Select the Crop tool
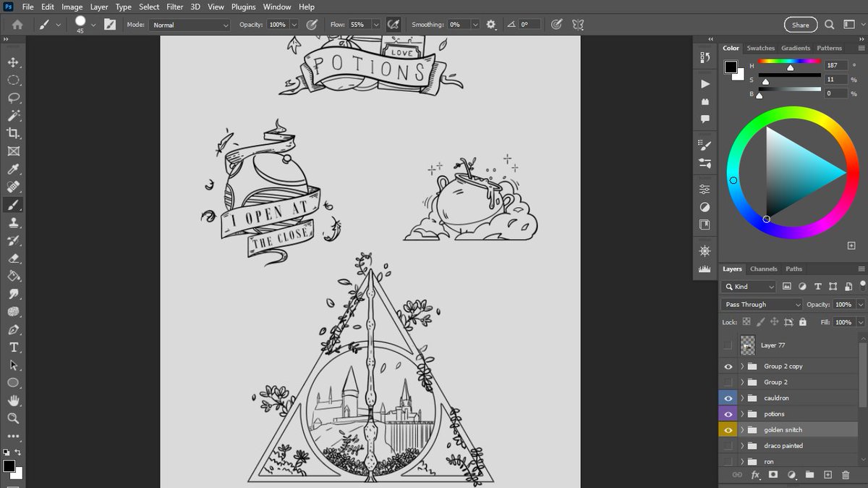This screenshot has width=868, height=488. pos(13,133)
